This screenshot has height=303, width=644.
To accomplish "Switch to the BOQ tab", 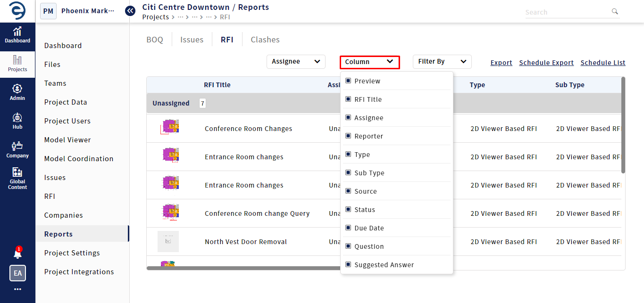I will 155,40.
